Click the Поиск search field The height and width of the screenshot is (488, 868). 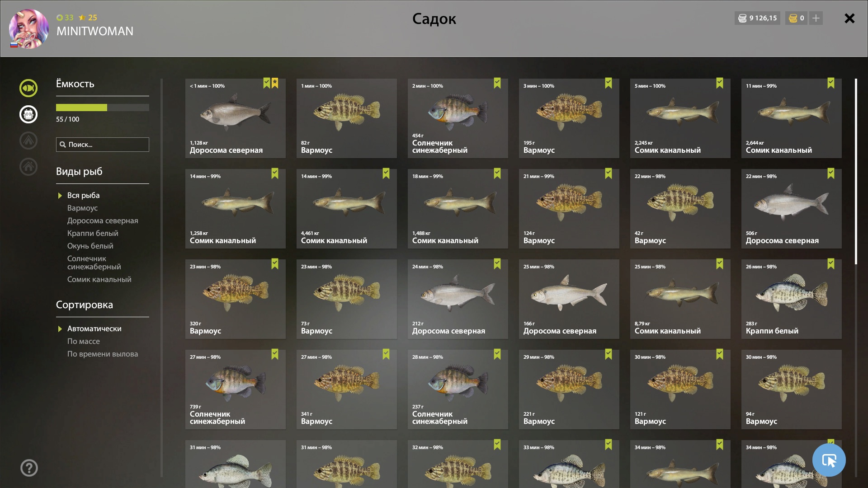(x=103, y=145)
